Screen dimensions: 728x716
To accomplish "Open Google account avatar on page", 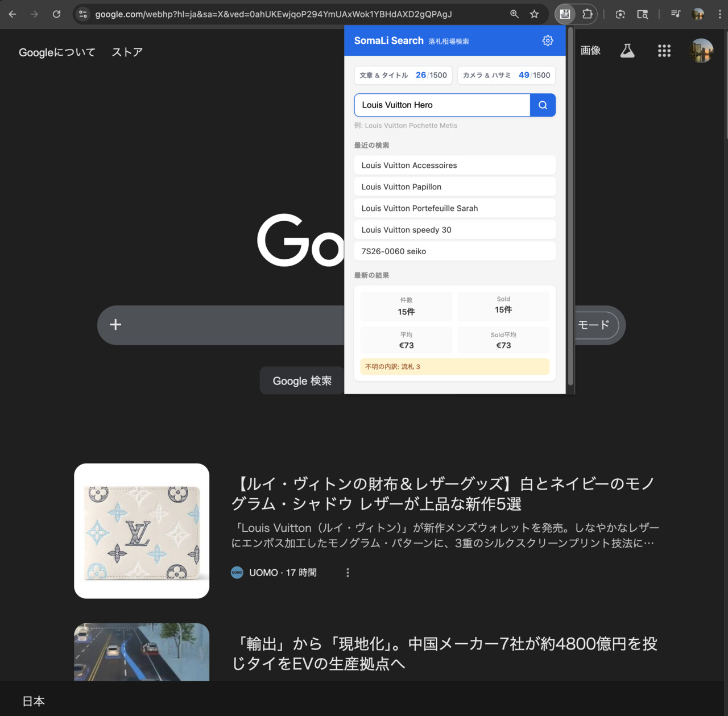I will coord(701,51).
